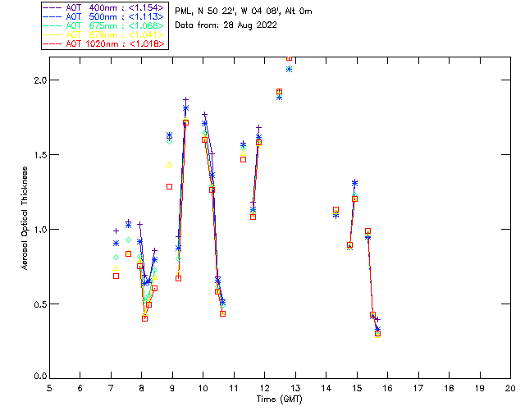Image resolution: width=525 pixels, height=420 pixels.
Task: Click the red dashed line sample in legend
Action: click(x=52, y=43)
